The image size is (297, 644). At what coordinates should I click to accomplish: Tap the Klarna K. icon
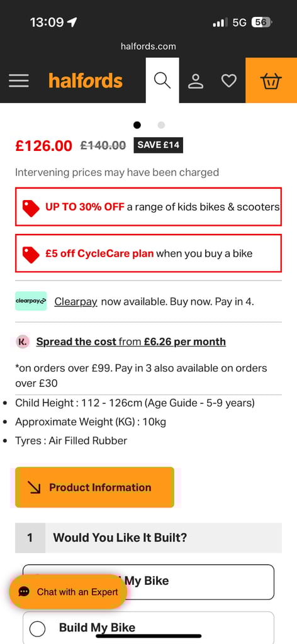pos(23,341)
